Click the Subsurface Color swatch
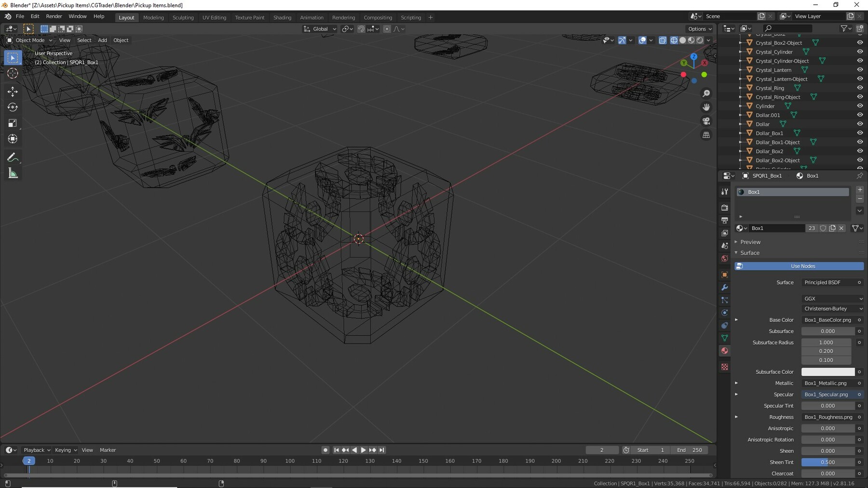The height and width of the screenshot is (488, 868). coord(827,372)
